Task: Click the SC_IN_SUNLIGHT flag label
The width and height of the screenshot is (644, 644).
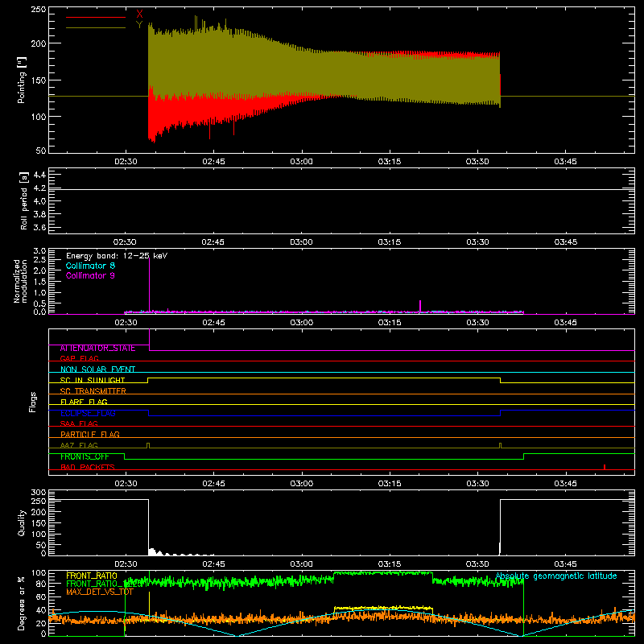Action: [x=93, y=380]
